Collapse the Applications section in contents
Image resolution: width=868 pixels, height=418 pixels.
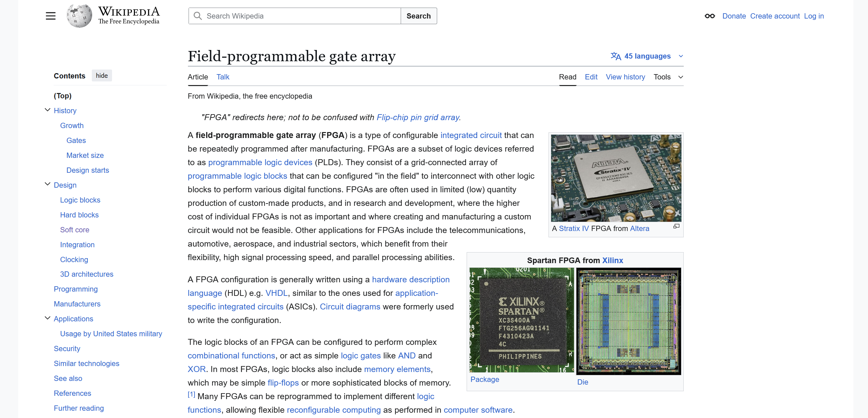[x=47, y=318]
